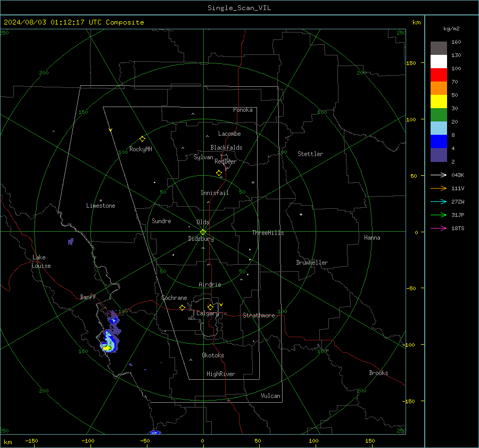Click the asterisk marker above Limestone
The width and height of the screenshot is (479, 448).
[x=101, y=201]
